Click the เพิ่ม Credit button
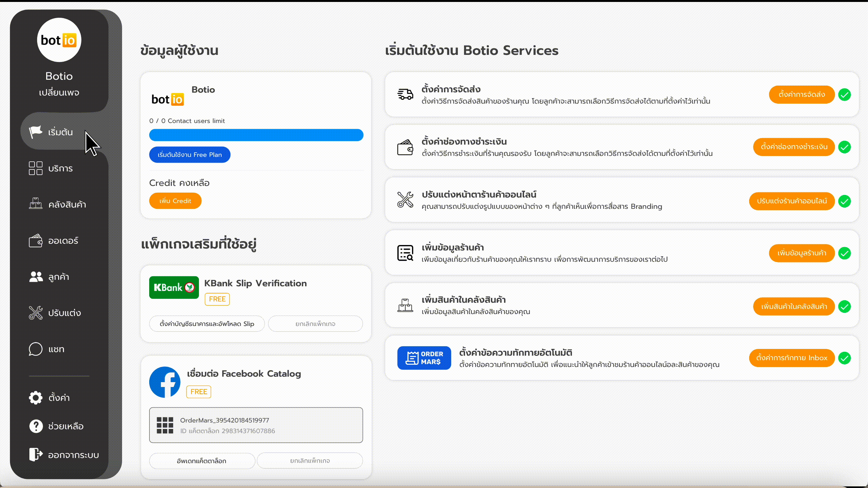The image size is (868, 488). coord(175,201)
